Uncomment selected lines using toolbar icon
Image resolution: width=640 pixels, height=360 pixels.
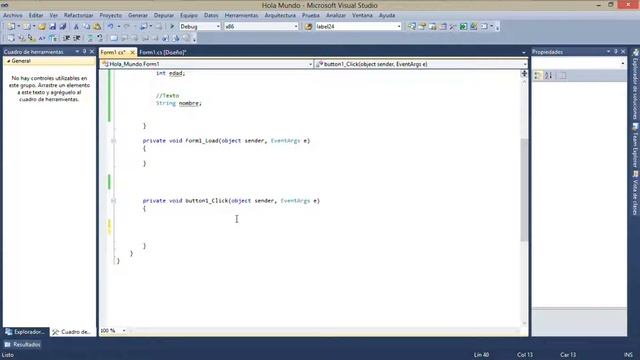[x=100, y=38]
